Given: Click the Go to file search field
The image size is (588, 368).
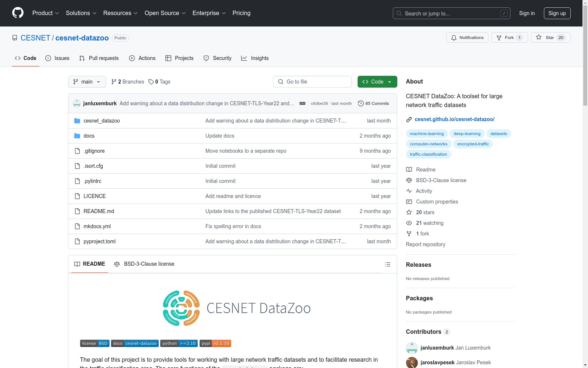Looking at the screenshot, I should pyautogui.click(x=312, y=81).
